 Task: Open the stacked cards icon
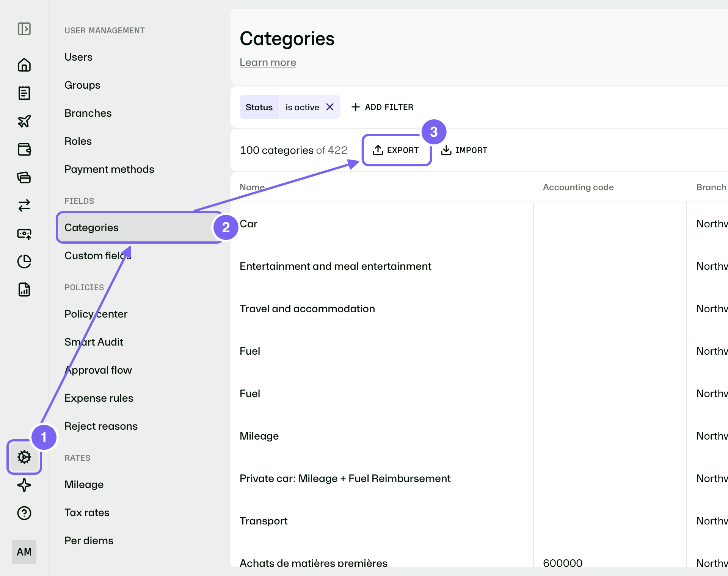24,177
